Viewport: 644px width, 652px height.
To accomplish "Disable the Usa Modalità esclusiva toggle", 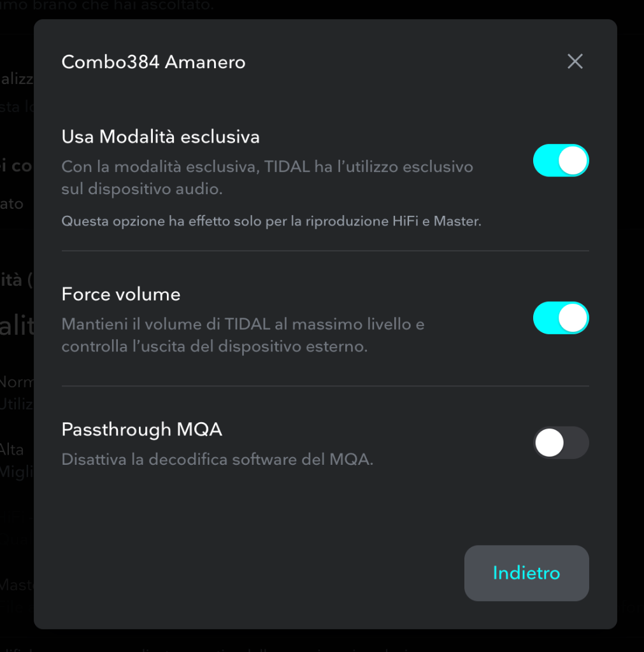I will (561, 160).
